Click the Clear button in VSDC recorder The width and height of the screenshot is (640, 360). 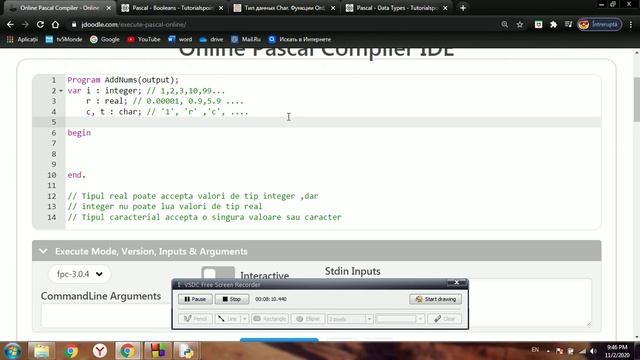click(x=444, y=319)
